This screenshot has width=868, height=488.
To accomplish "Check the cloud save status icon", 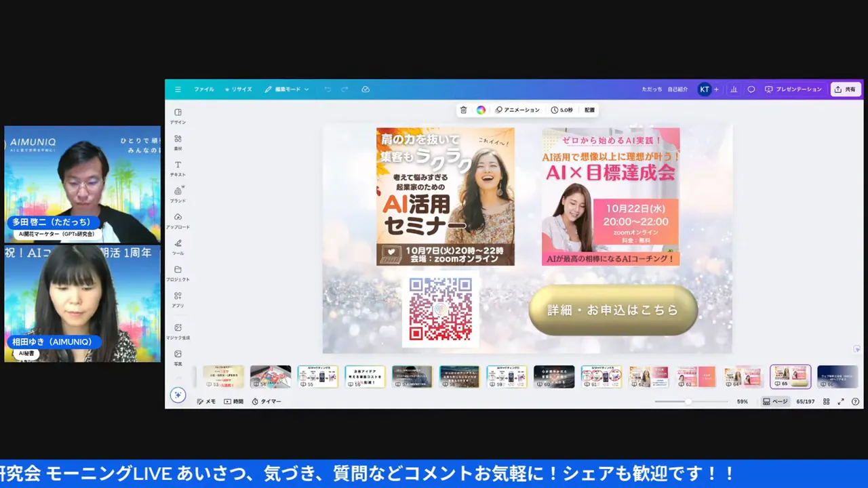I will coord(366,89).
